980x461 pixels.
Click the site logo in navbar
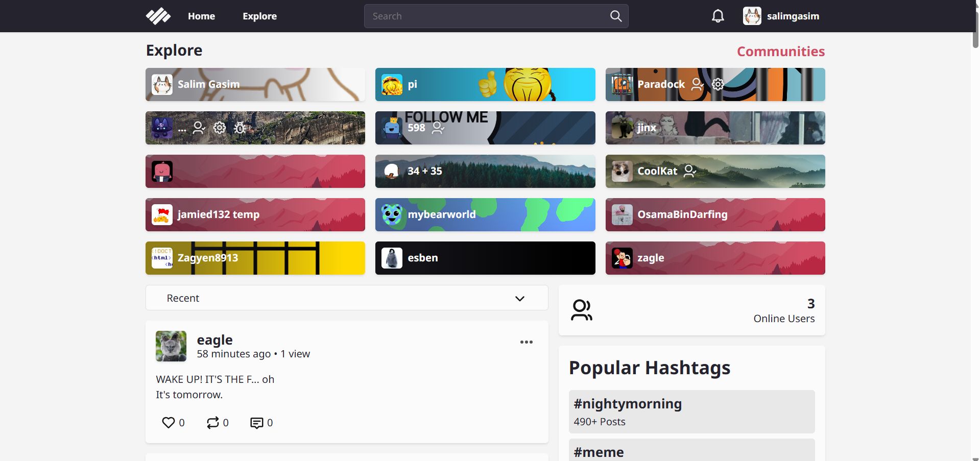pyautogui.click(x=158, y=16)
